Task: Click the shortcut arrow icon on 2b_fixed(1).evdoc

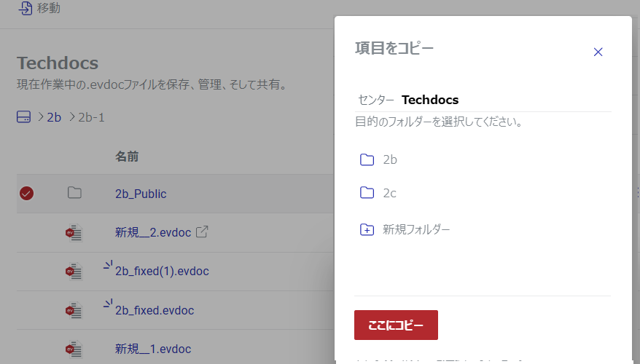Action: (108, 265)
